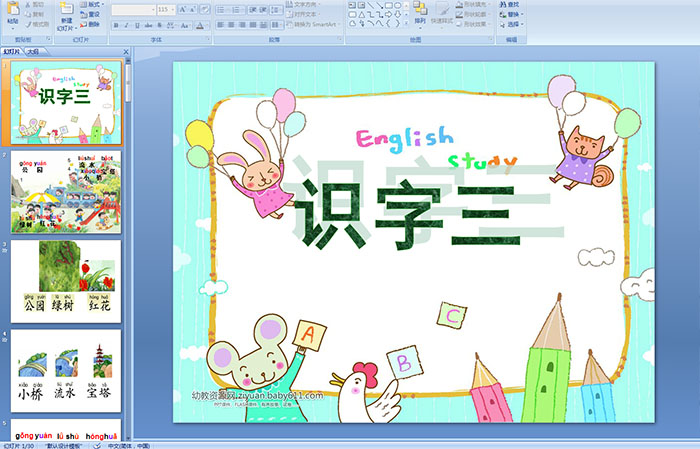This screenshot has width=700, height=449.
Task: Click Reset (重设) slide button
Action: tap(90, 15)
